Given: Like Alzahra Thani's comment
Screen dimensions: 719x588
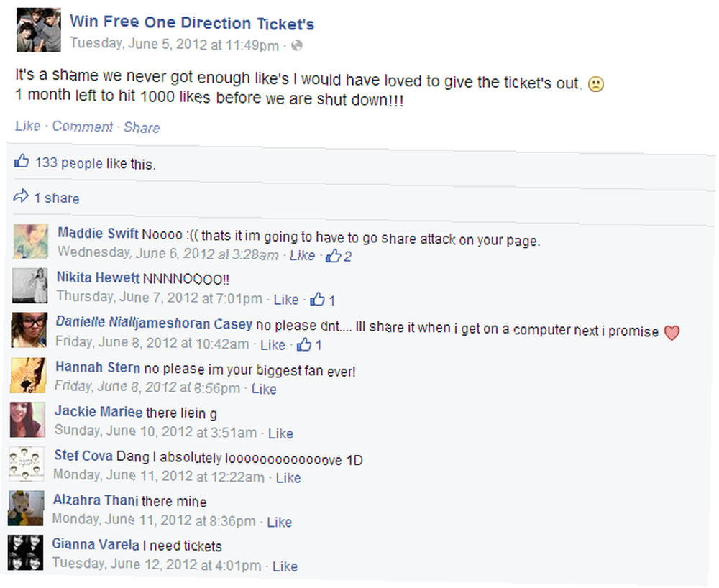Looking at the screenshot, I should coord(279,522).
